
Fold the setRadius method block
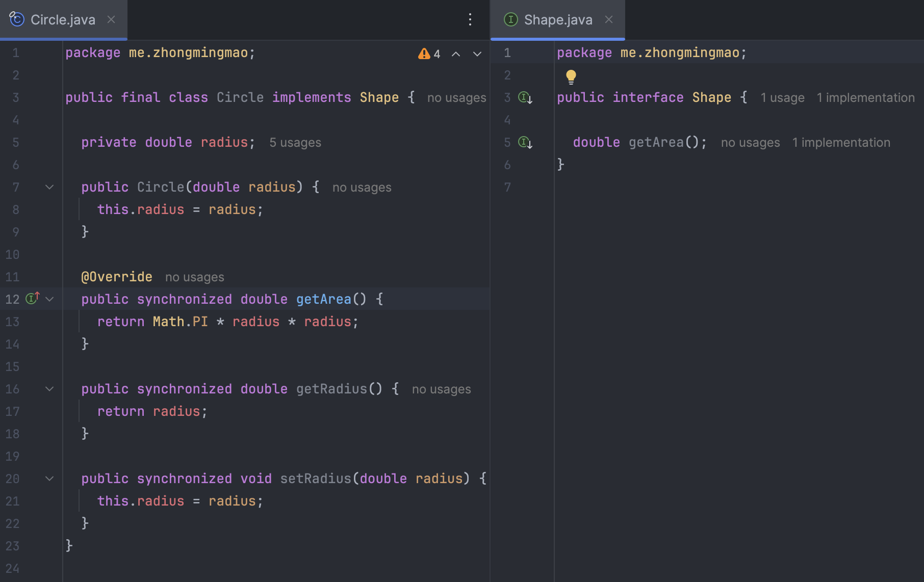tap(49, 479)
